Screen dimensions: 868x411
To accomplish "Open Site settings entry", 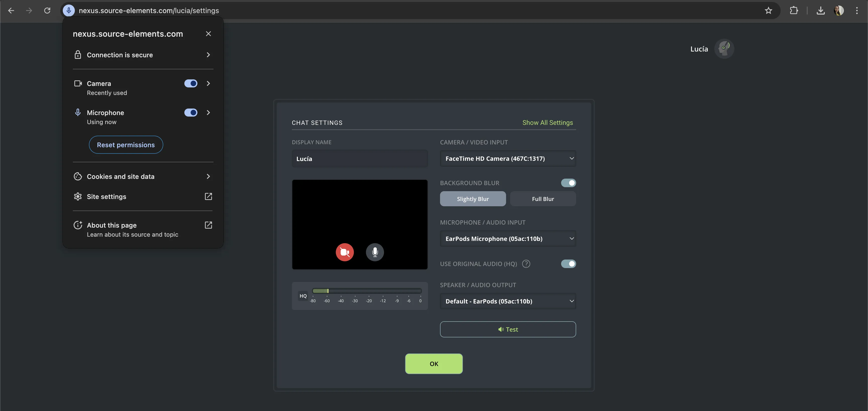I will (x=143, y=196).
